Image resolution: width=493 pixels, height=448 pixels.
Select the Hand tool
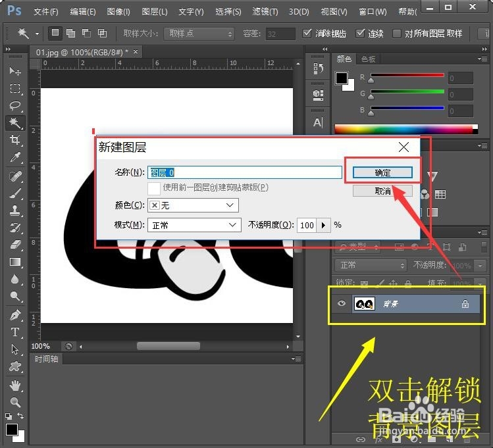click(14, 385)
